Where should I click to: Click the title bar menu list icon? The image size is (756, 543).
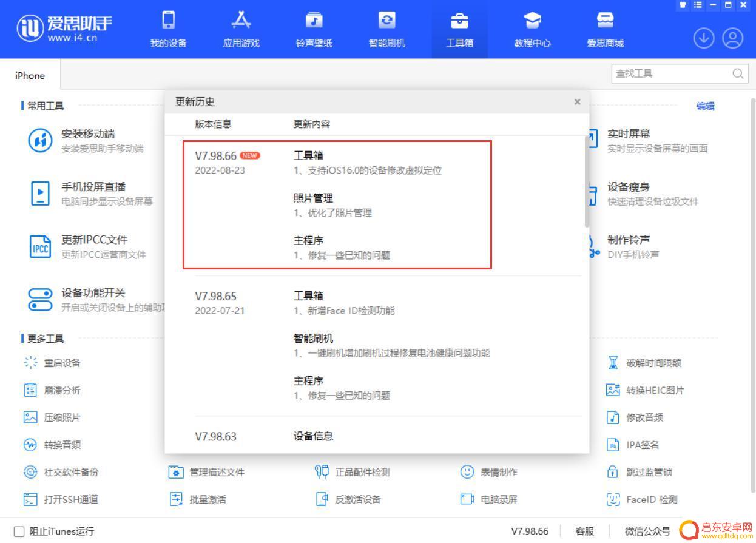[698, 5]
